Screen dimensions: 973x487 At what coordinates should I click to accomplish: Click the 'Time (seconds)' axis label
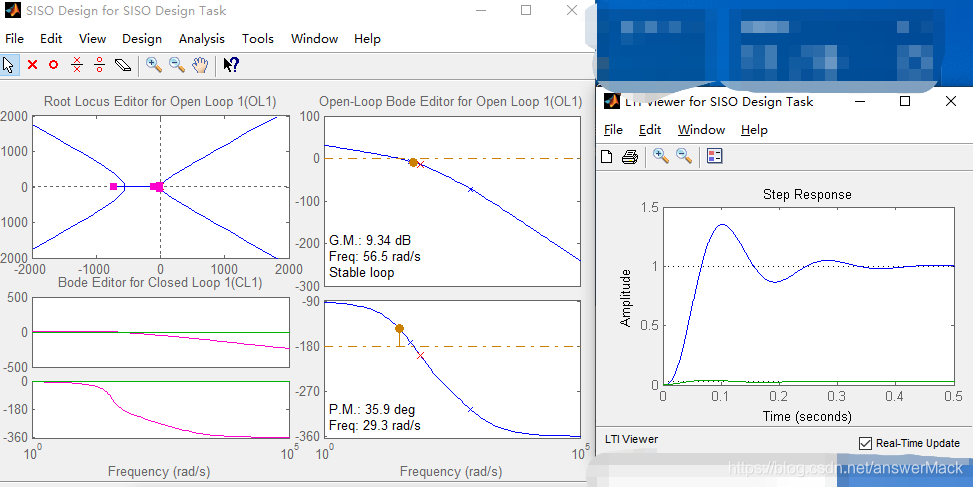pos(807,416)
